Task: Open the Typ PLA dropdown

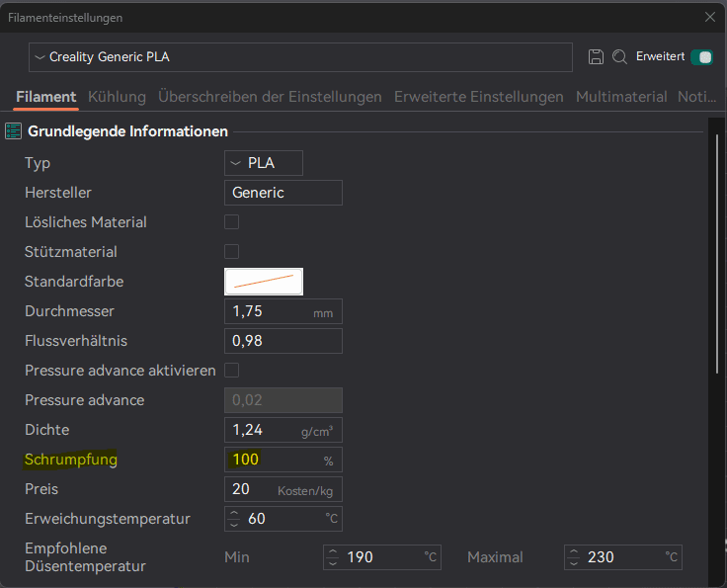Action: click(264, 163)
